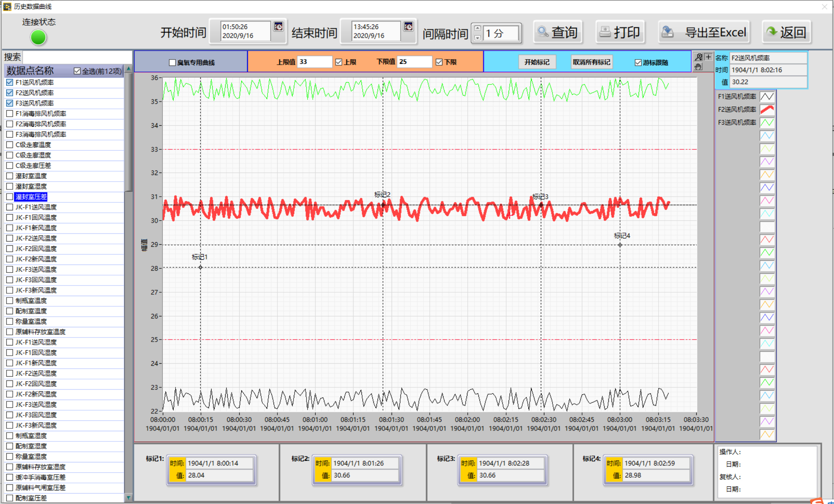The image size is (834, 504).
Task: Open the start time calendar picker
Action: [x=278, y=27]
